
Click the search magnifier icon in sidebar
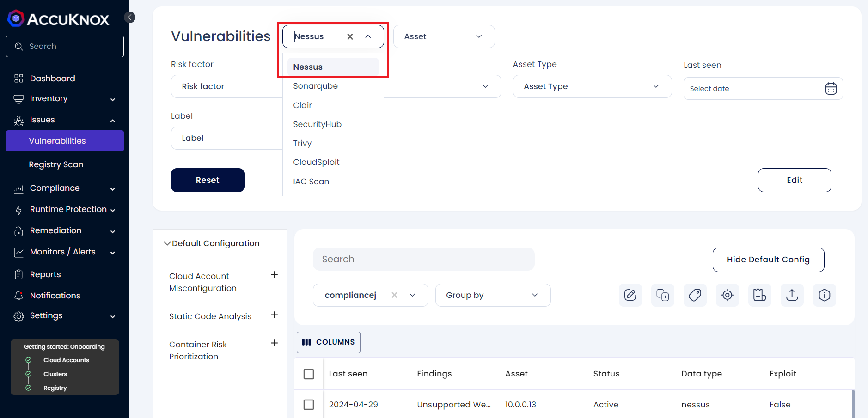coord(19,47)
